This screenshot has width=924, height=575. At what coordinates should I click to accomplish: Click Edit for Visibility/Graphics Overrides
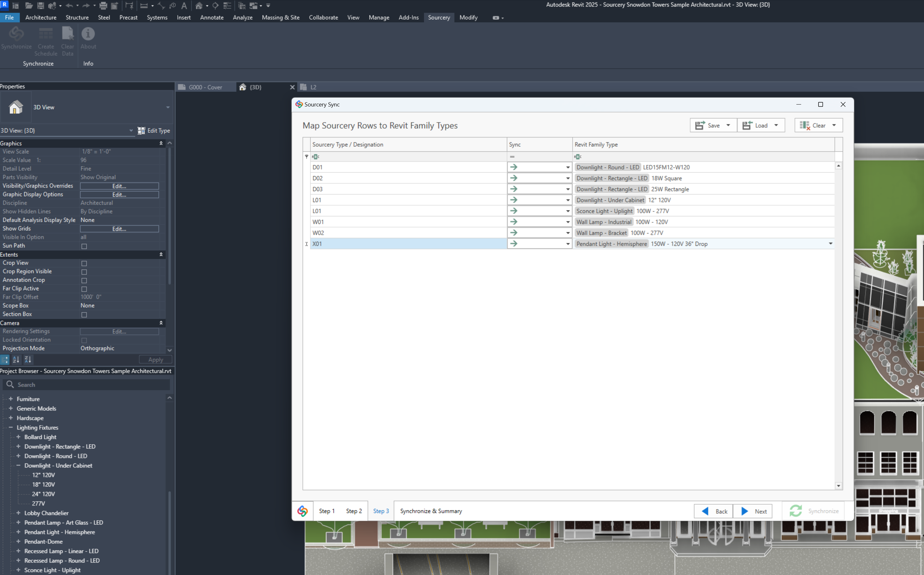coord(119,186)
